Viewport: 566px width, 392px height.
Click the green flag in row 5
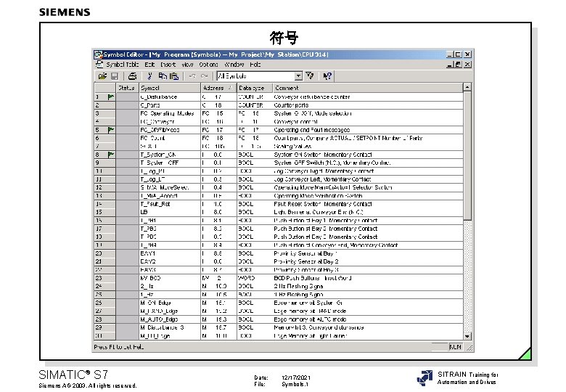point(111,130)
